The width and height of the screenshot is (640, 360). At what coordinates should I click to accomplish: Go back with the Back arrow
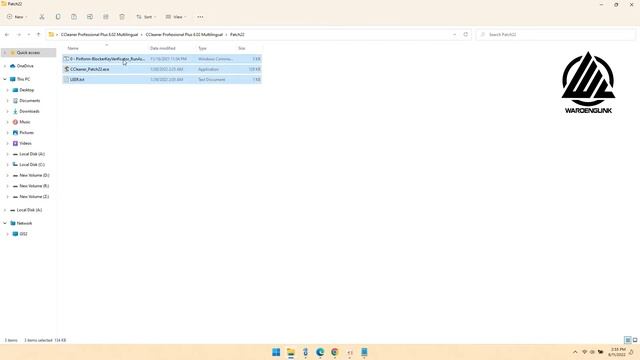(x=7, y=35)
